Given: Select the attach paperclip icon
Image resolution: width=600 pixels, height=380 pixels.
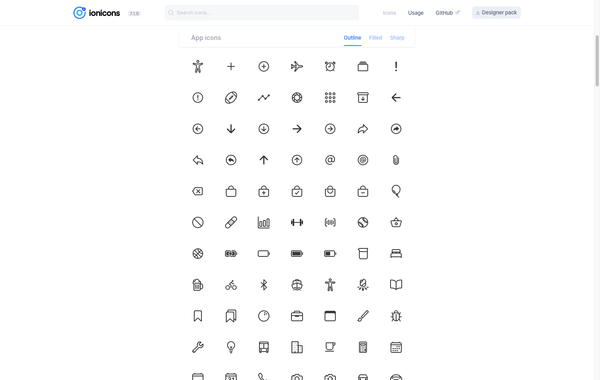Looking at the screenshot, I should click(x=396, y=160).
